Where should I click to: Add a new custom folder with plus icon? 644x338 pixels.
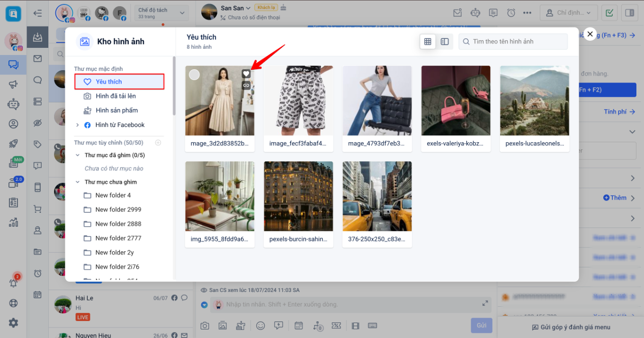[158, 143]
